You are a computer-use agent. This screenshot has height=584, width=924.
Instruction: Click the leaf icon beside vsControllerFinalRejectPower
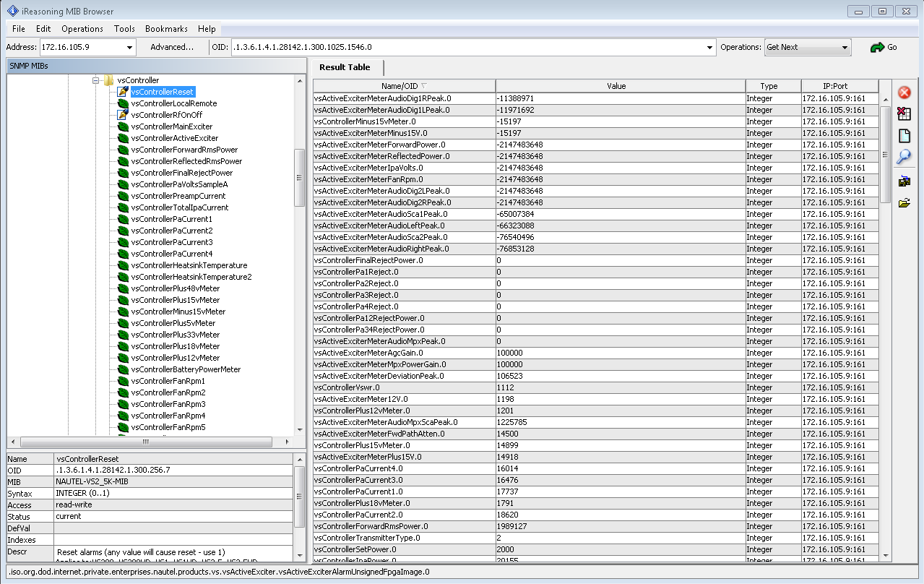click(x=122, y=173)
